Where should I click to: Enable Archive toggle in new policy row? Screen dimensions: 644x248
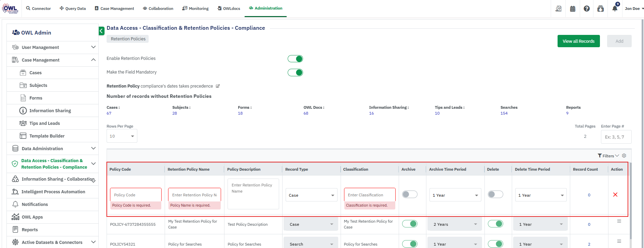coord(410,195)
